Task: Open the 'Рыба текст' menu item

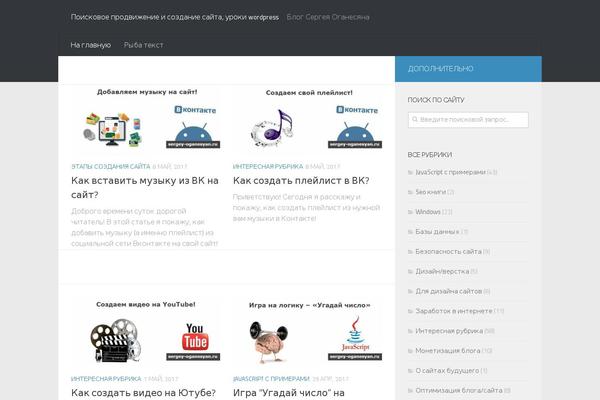Action: [x=143, y=45]
